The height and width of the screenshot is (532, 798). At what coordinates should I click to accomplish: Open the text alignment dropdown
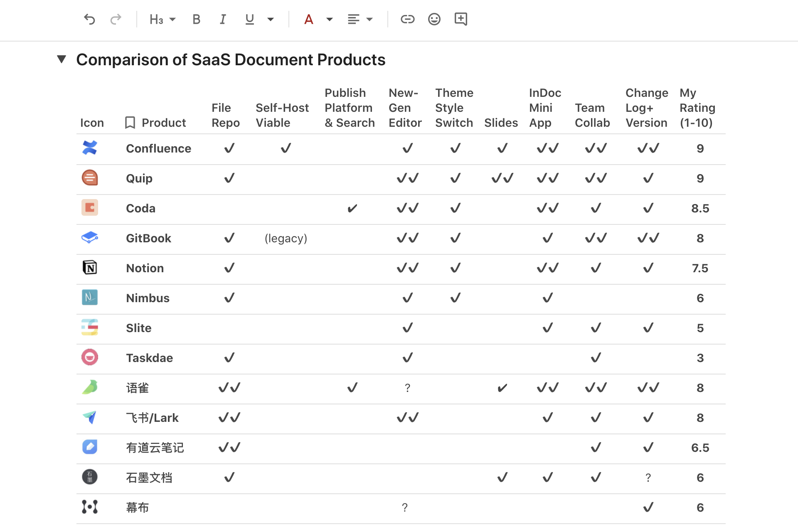pyautogui.click(x=360, y=19)
